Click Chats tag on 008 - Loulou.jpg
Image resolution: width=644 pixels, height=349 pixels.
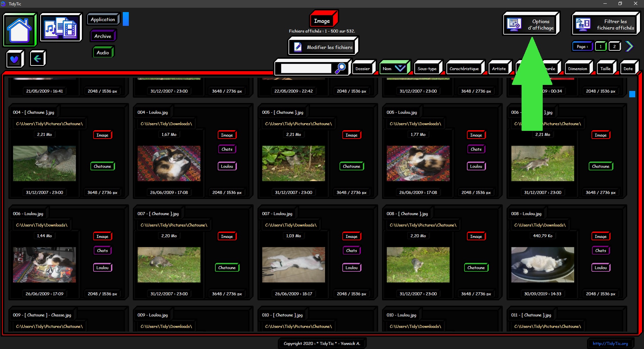pyautogui.click(x=601, y=250)
